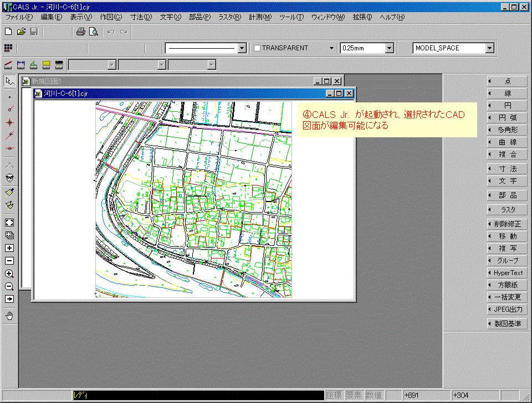The height and width of the screenshot is (403, 532).
Task: Toggle the TRANSPARENT checkbox
Action: [257, 48]
